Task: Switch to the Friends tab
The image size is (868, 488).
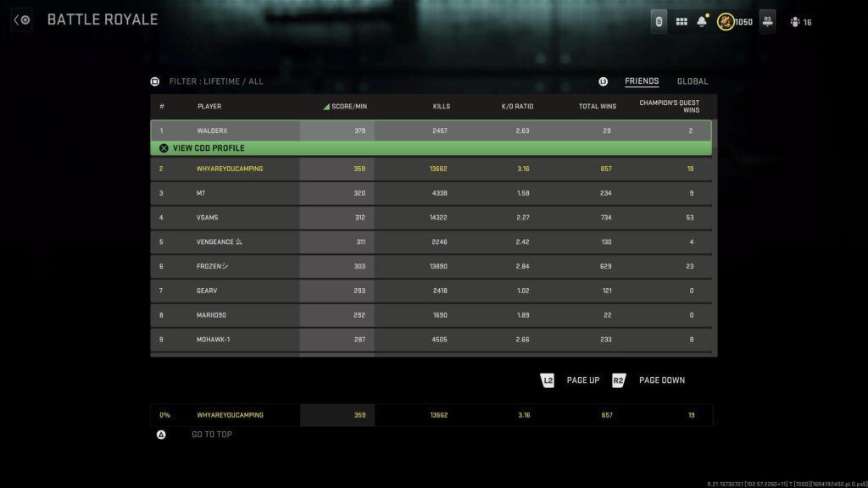Action: click(x=642, y=81)
